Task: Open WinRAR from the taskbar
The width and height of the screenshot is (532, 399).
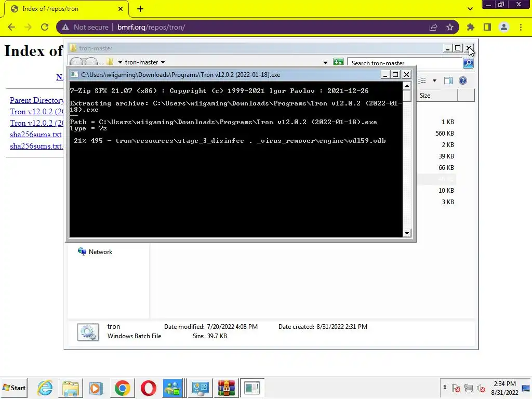Action: click(227, 388)
